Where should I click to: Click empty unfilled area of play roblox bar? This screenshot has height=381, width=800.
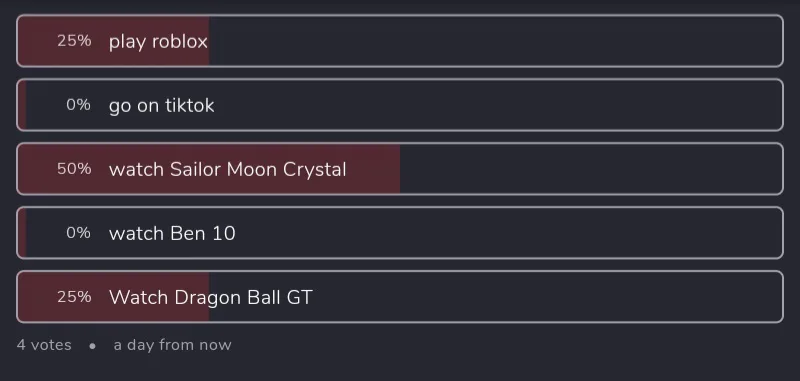point(495,41)
